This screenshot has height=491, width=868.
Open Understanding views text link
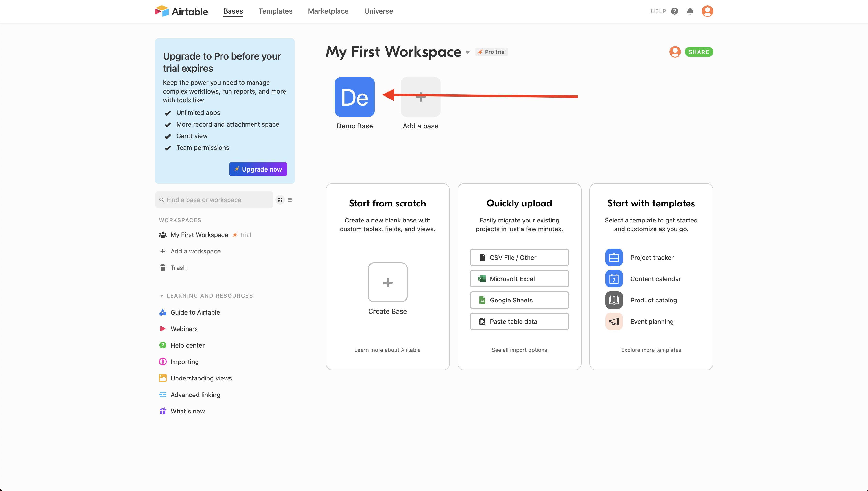tap(201, 378)
